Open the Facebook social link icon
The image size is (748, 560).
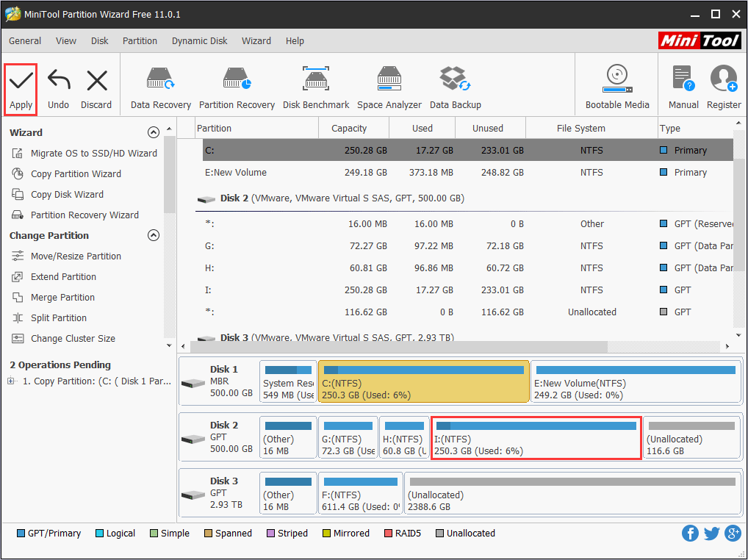[690, 534]
